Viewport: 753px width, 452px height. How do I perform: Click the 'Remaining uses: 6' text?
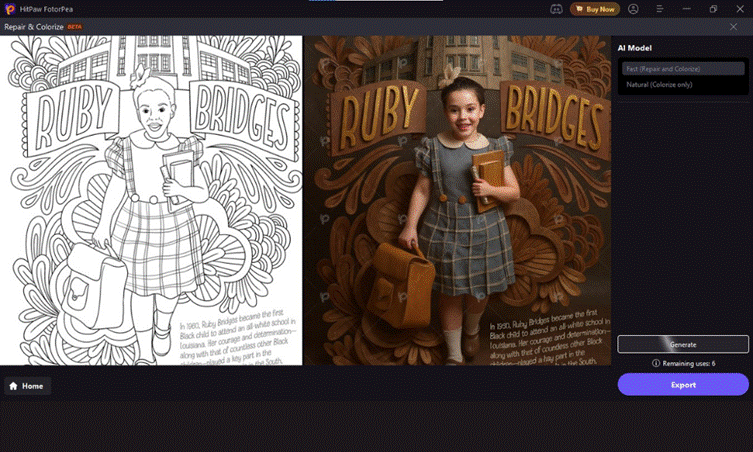point(689,363)
